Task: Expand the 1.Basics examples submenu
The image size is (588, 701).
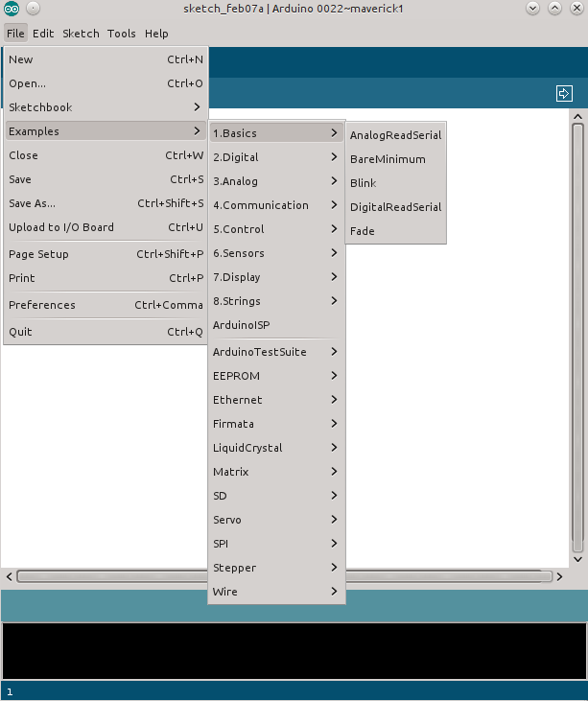Action: pos(276,133)
